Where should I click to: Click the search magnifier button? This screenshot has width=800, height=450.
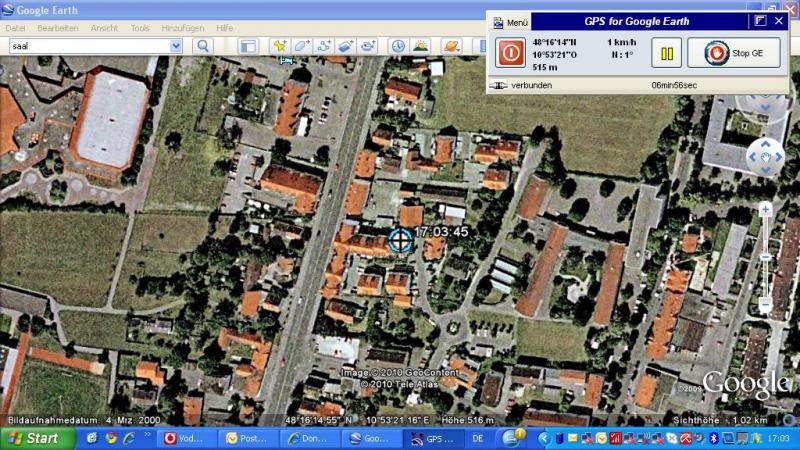pyautogui.click(x=204, y=46)
